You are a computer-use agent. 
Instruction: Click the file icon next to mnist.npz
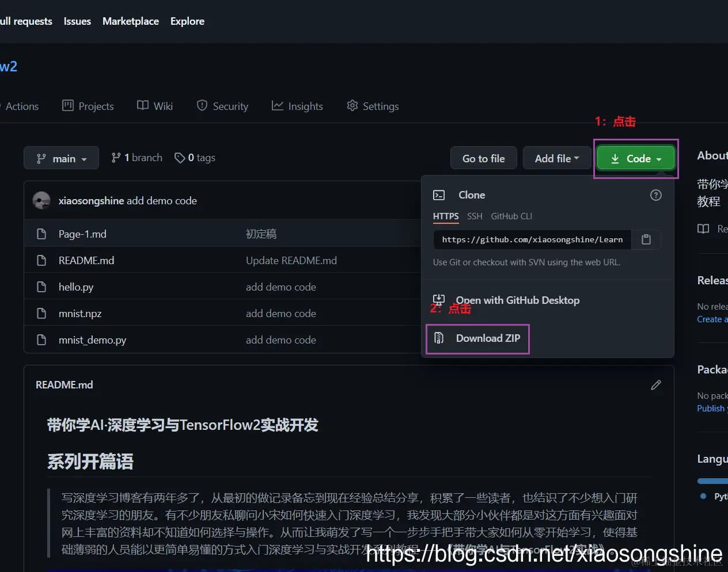[41, 314]
